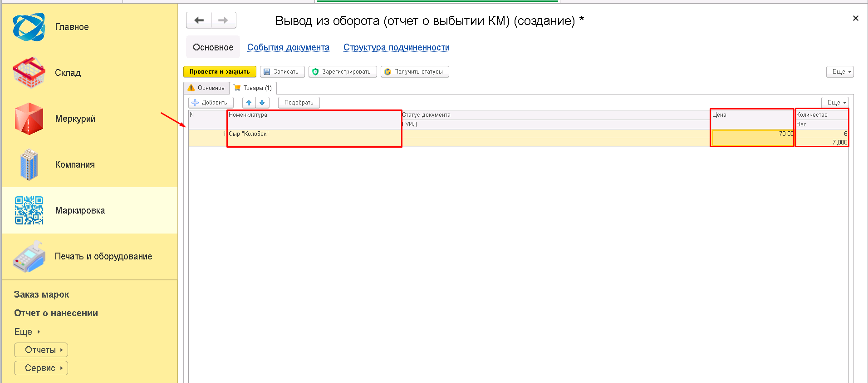868x383 pixels.
Task: Select the Склад section label
Action: pyautogui.click(x=68, y=73)
